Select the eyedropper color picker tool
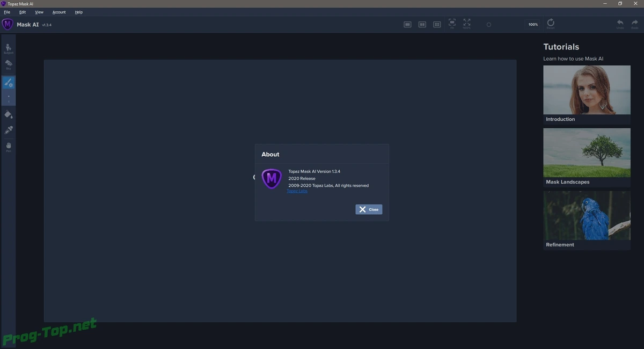Screen dimensions: 644x349 pyautogui.click(x=9, y=130)
